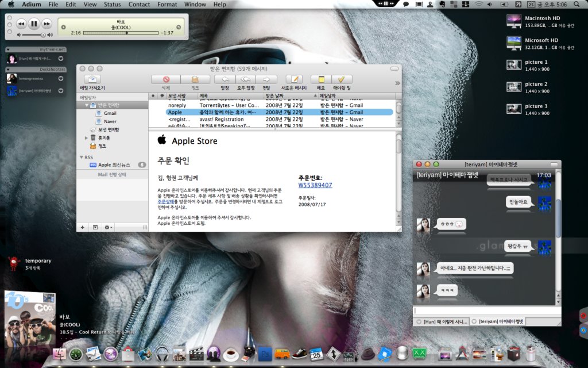Open the orange van icon in the Dock
Image resolution: width=588 pixels, height=368 pixels.
pos(282,354)
